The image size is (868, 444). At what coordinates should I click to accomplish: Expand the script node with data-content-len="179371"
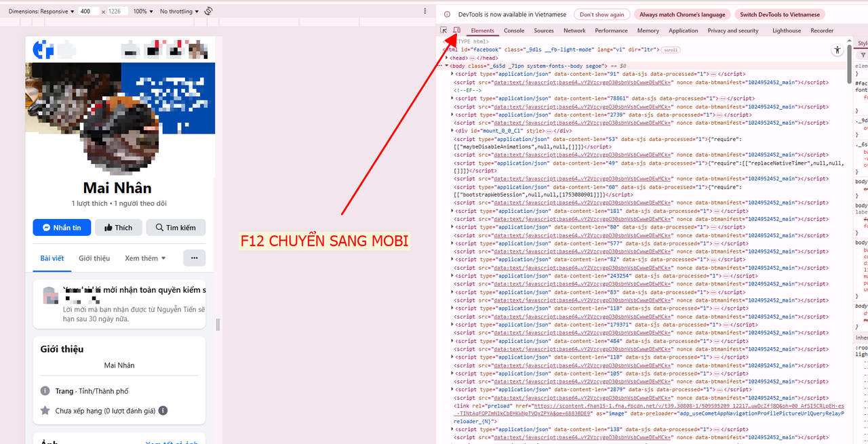pyautogui.click(x=452, y=325)
